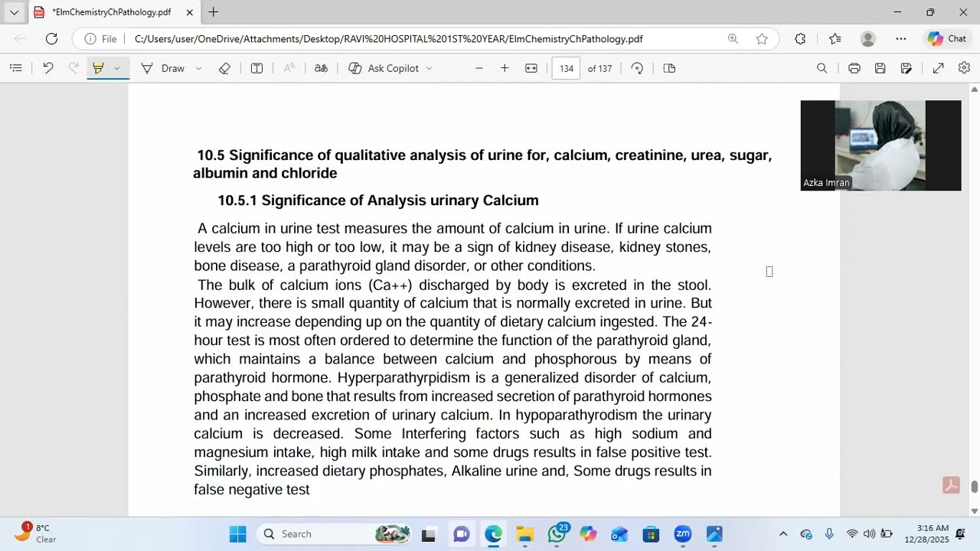The width and height of the screenshot is (980, 551).
Task: Open WhatsApp from the taskbar
Action: 557,534
